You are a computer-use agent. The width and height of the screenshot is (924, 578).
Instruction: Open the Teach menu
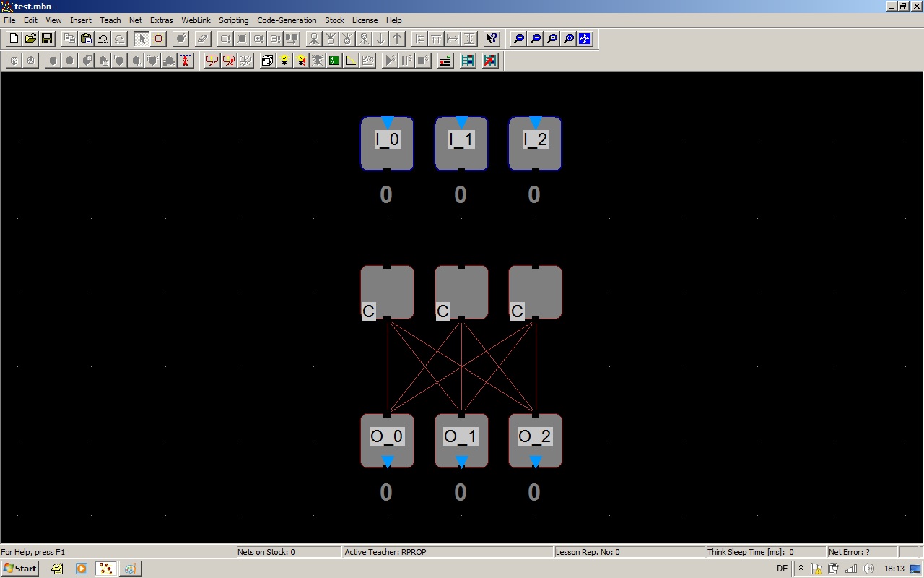pyautogui.click(x=110, y=20)
